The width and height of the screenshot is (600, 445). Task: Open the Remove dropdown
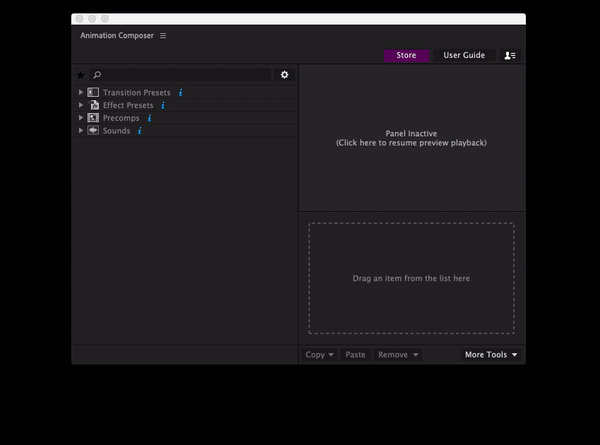398,355
